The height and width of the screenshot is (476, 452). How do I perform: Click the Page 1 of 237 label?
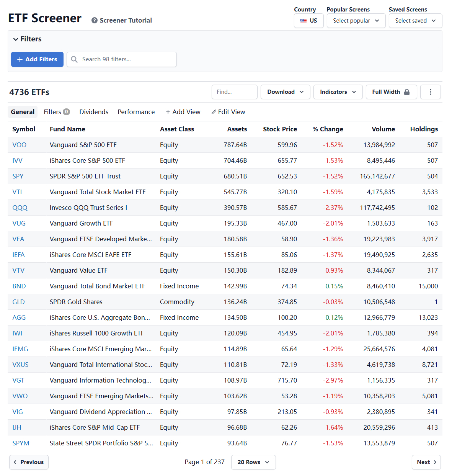[204, 462]
